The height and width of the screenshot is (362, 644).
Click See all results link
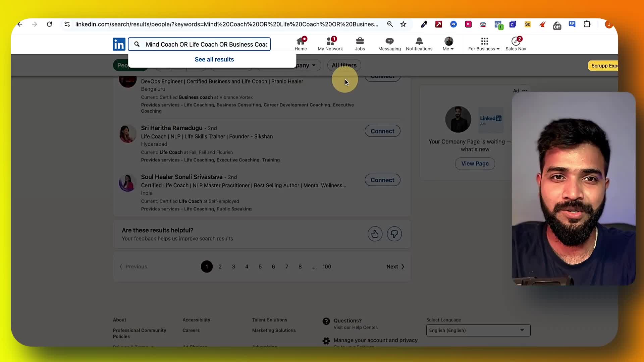point(214,59)
